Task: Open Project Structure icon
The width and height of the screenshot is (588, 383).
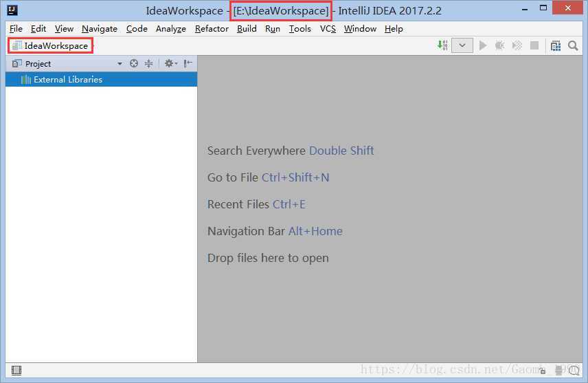Action: (556, 46)
